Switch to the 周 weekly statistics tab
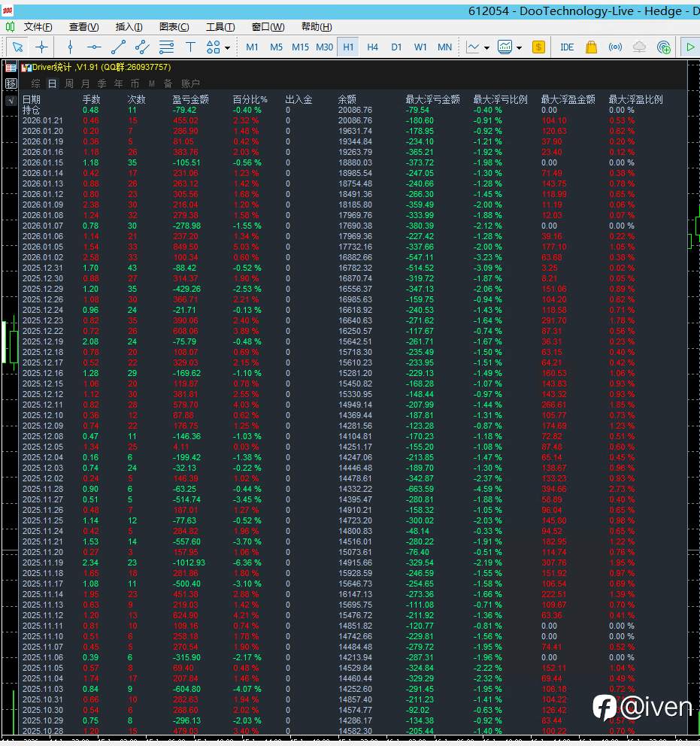 (x=69, y=83)
